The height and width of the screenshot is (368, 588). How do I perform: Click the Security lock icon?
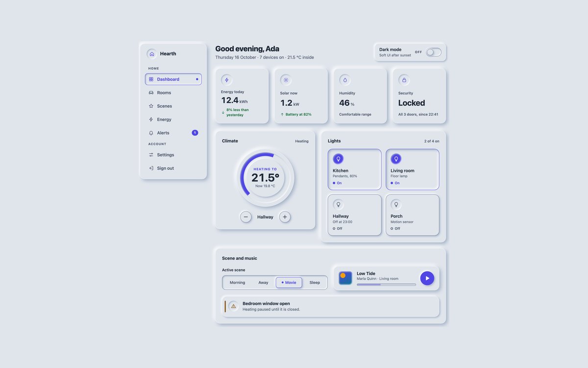[x=404, y=80]
